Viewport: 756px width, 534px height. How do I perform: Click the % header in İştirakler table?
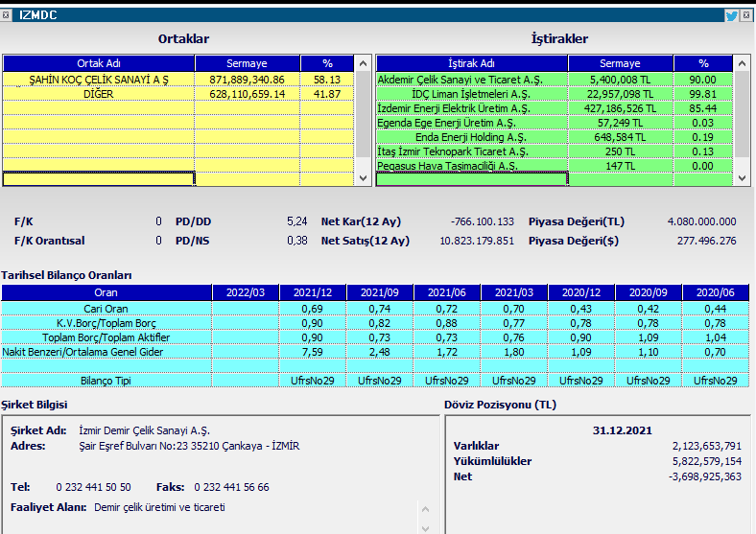tap(703, 63)
